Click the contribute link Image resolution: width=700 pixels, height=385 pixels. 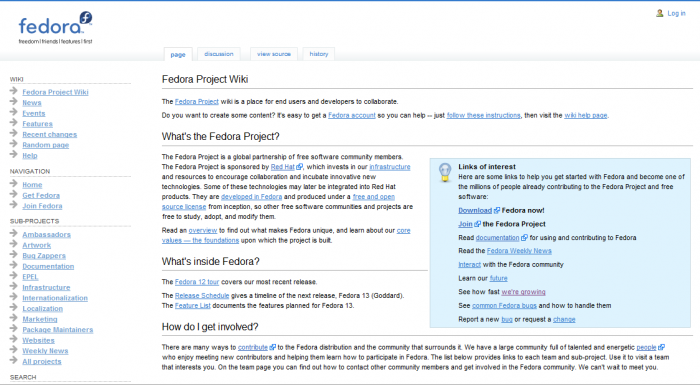(x=253, y=347)
